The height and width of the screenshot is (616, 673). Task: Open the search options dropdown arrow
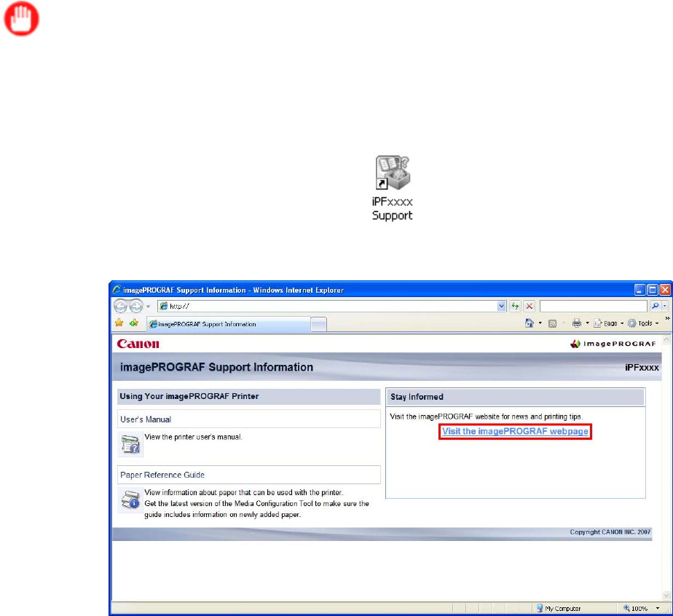(x=665, y=306)
